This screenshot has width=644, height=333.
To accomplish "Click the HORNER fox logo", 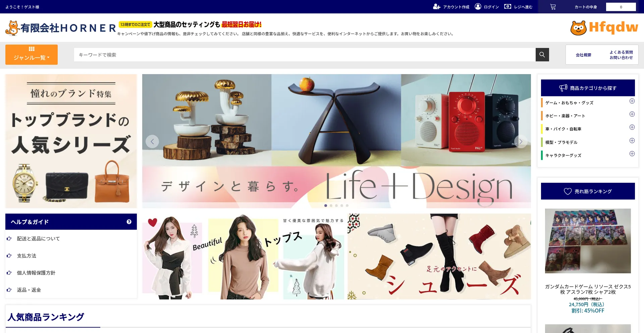I will (x=12, y=28).
